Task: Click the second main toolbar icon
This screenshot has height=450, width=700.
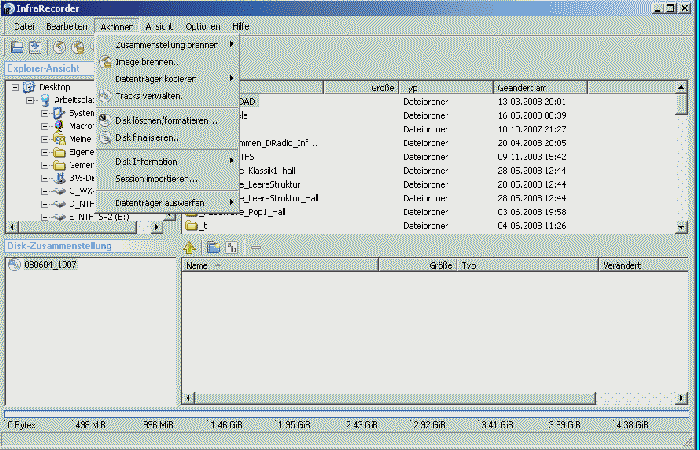Action: (x=35, y=47)
